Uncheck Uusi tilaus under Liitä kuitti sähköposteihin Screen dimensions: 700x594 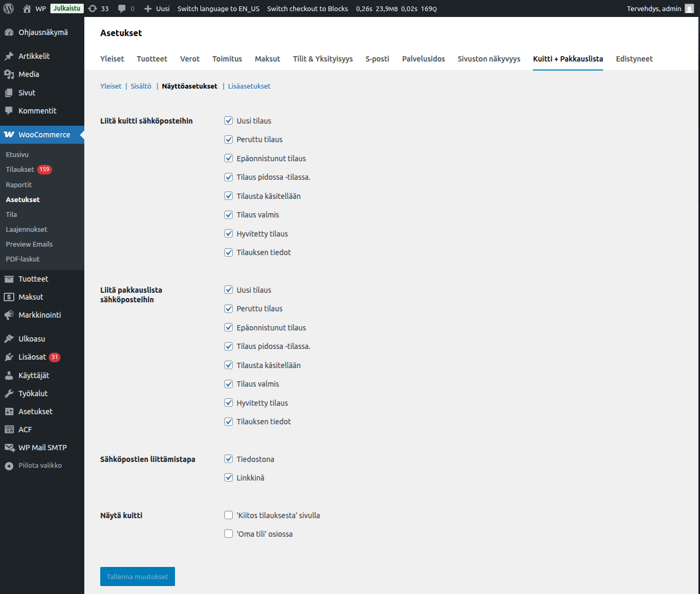(x=229, y=121)
